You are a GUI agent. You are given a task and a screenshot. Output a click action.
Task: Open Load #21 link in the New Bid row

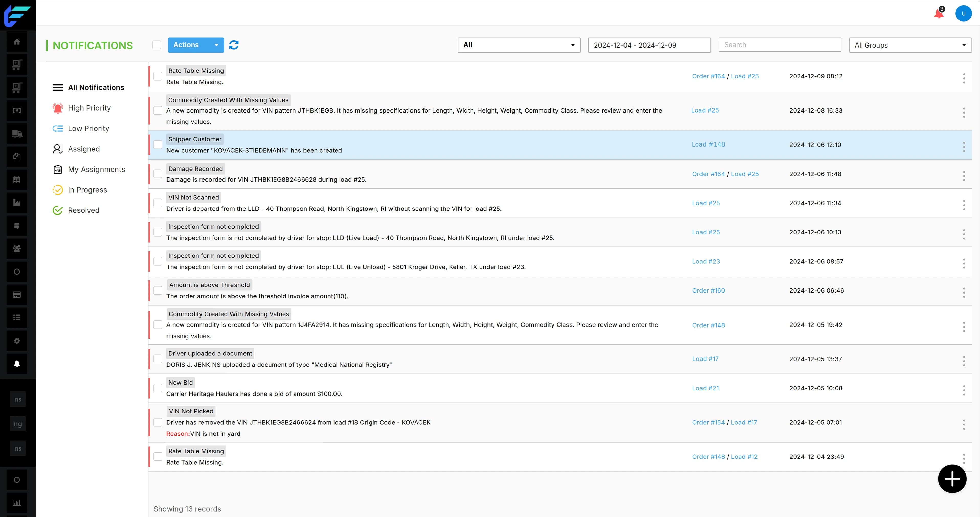click(x=705, y=388)
